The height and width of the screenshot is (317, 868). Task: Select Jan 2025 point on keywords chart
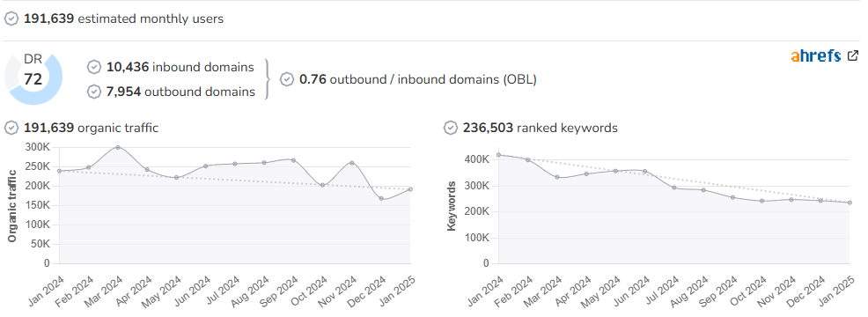tap(850, 203)
